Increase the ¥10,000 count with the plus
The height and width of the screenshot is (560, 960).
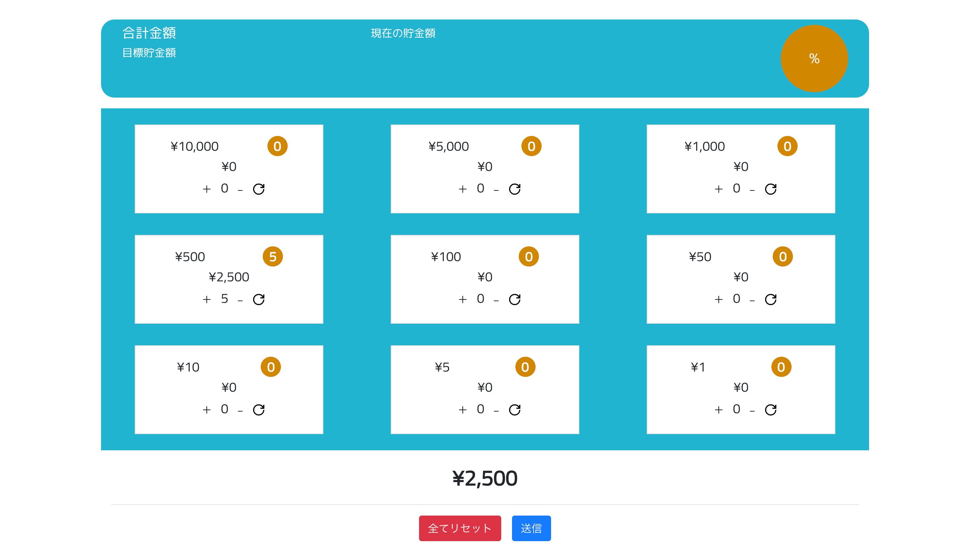pyautogui.click(x=206, y=189)
